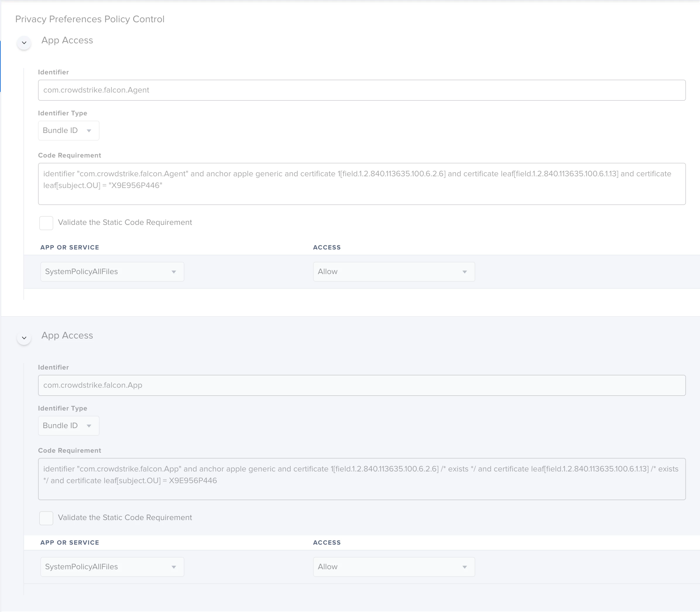Open first SystemPolicyAllFiles service dropdown
The height and width of the screenshot is (612, 700).
(x=112, y=272)
